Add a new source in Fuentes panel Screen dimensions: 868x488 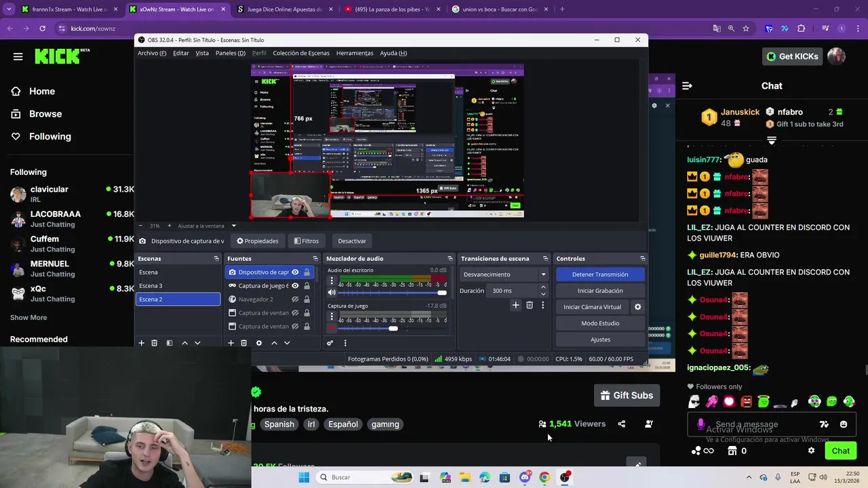[231, 343]
